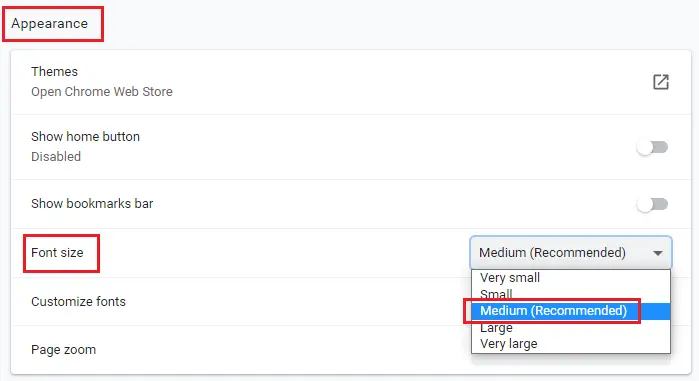This screenshot has width=699, height=381.
Task: Click the Appearance section heading
Action: [x=49, y=24]
